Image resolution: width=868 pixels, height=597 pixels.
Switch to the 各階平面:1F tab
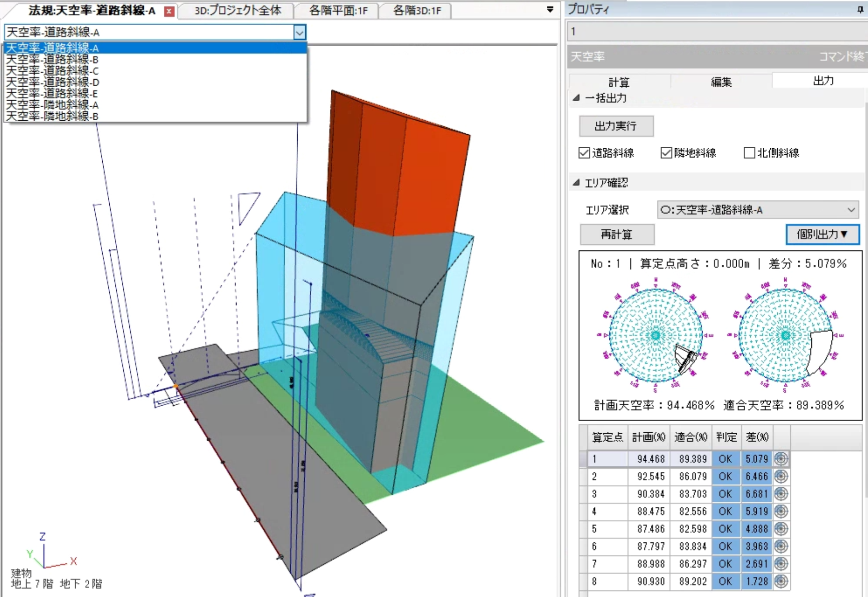(338, 11)
